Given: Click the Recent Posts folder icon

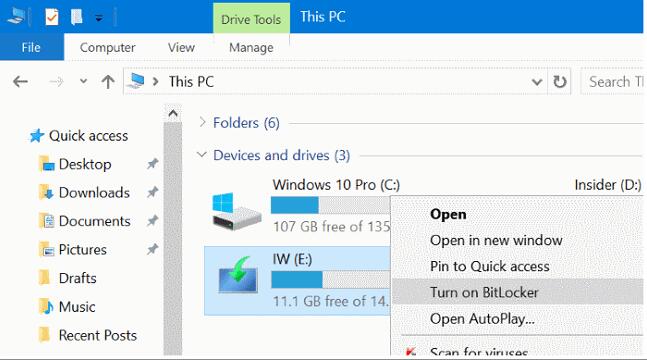Looking at the screenshot, I should (45, 335).
